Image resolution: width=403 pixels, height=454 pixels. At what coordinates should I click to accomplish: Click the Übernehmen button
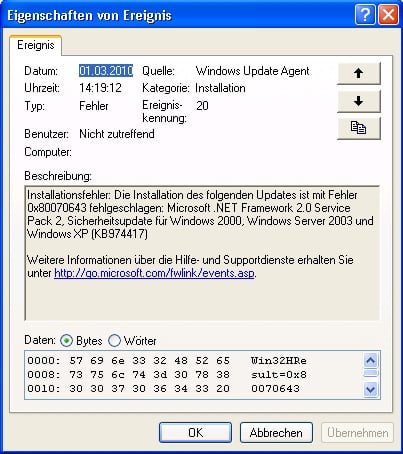click(358, 433)
